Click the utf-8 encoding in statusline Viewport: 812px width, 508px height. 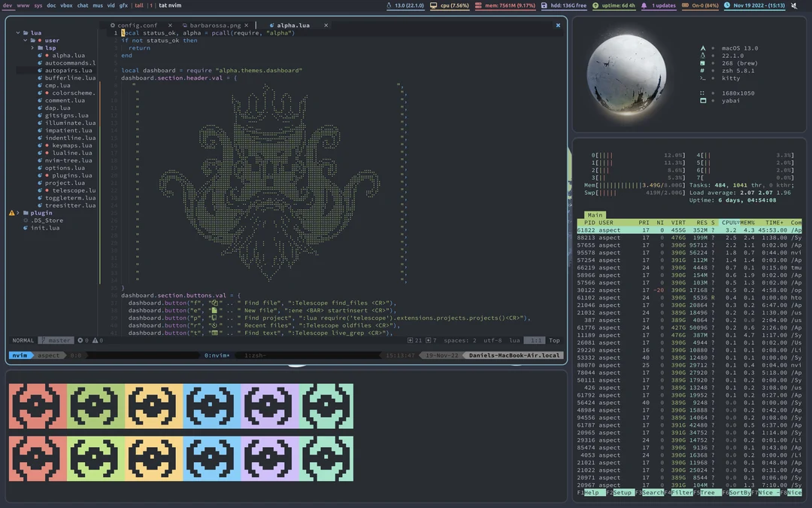pyautogui.click(x=492, y=341)
